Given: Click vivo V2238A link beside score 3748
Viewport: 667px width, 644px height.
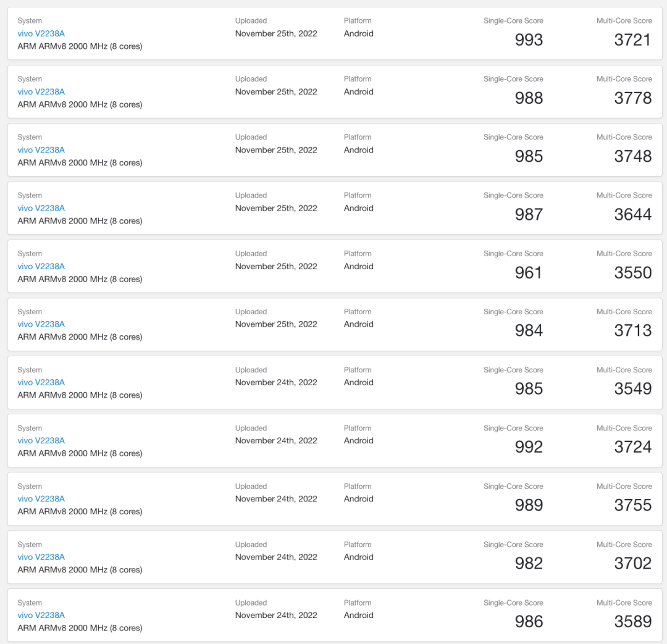Looking at the screenshot, I should 41,150.
